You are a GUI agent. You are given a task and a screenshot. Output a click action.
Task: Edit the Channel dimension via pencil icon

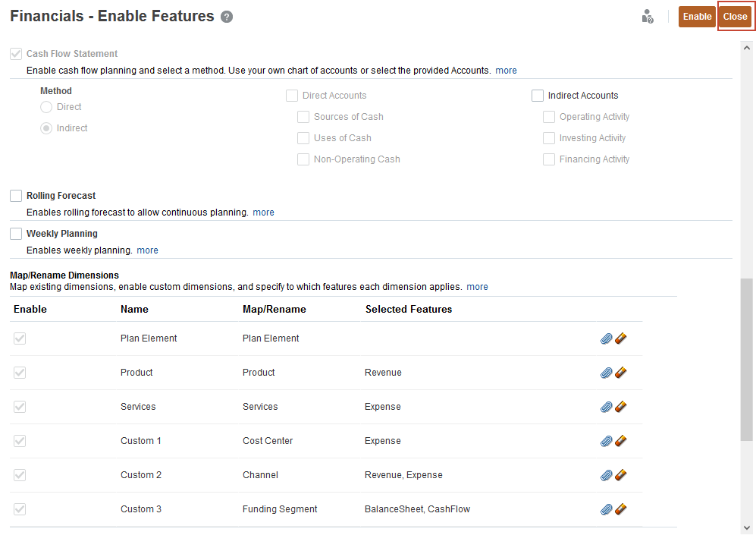620,474
